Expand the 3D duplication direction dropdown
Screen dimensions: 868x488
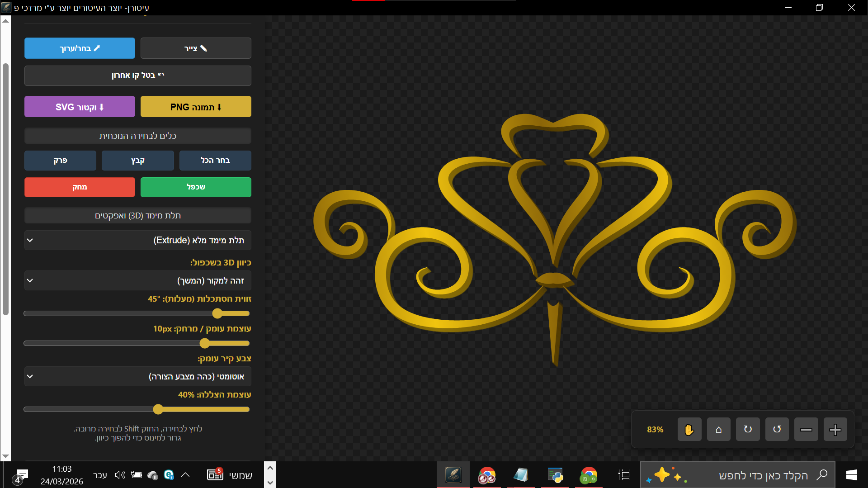click(138, 280)
